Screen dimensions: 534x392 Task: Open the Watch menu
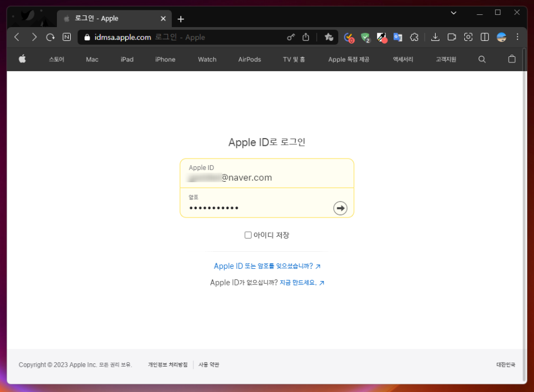coord(207,59)
